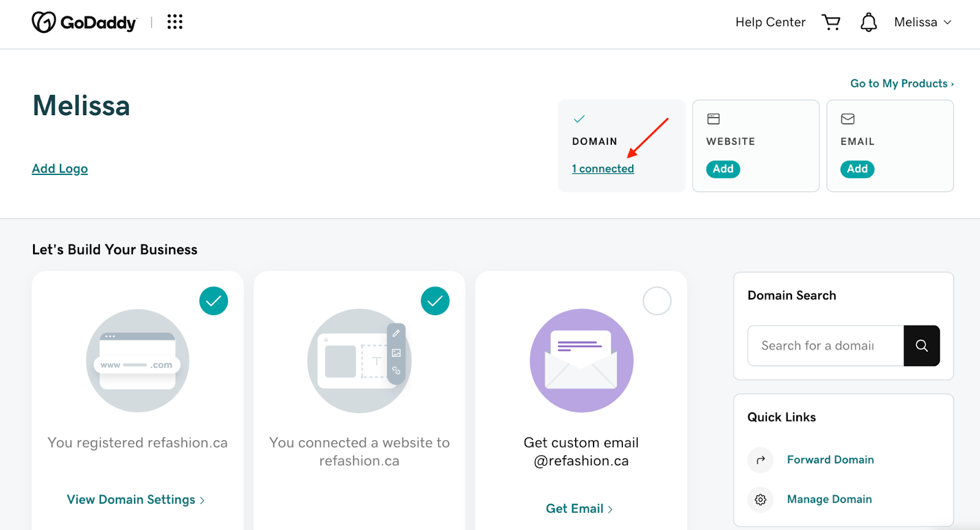Click the WEBSITE card label
980x530 pixels.
tap(731, 141)
